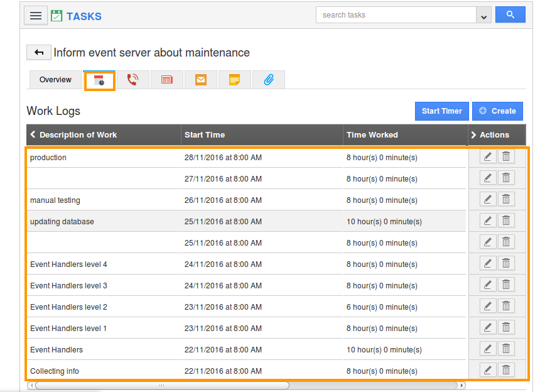Screen dimensions: 545x392
Task: Open the attachments paperclip icon
Action: point(268,80)
